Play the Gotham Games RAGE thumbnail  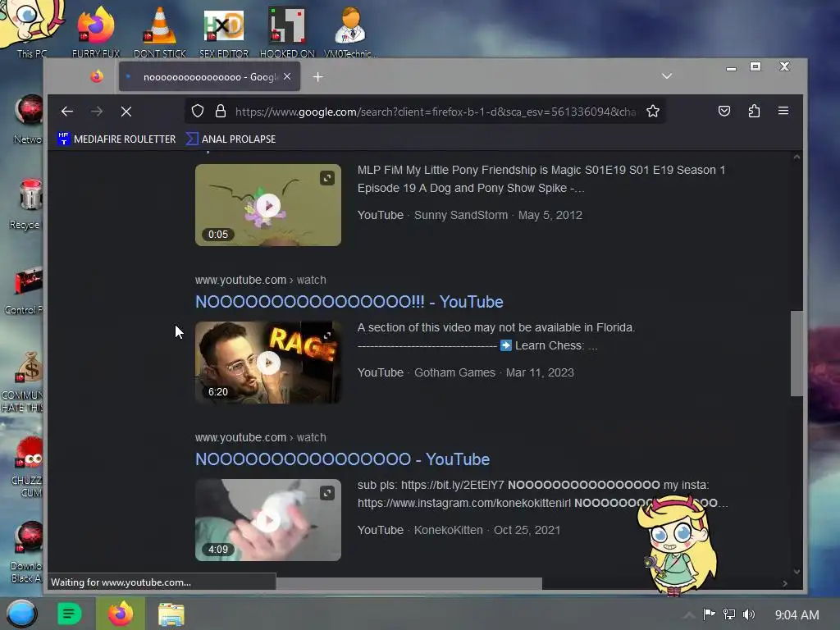point(268,363)
